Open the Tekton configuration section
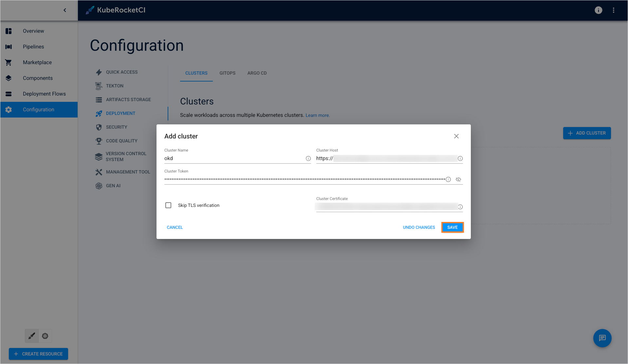The width and height of the screenshot is (628, 364). [114, 86]
